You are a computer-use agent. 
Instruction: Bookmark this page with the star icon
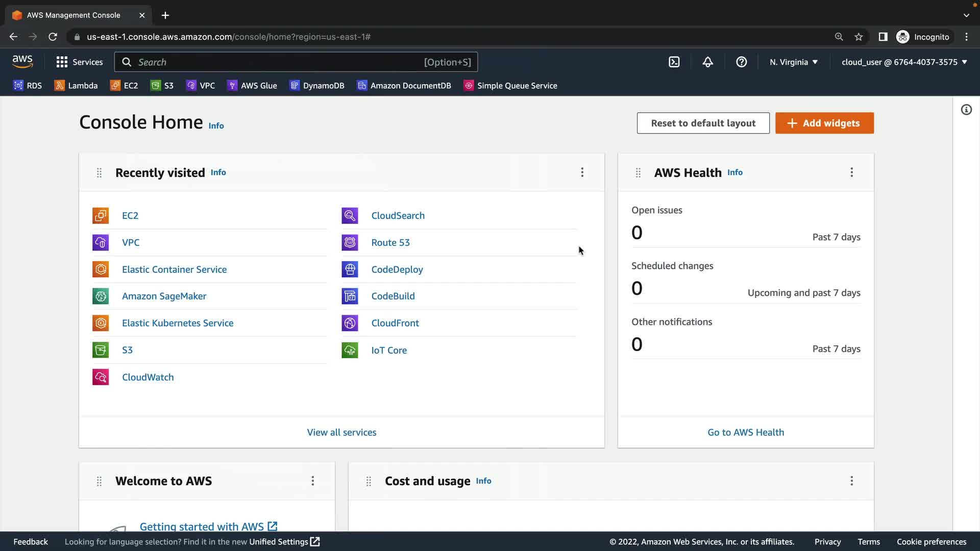click(859, 37)
